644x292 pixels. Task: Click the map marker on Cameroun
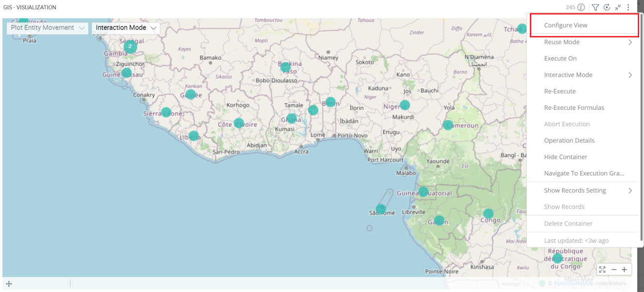click(448, 125)
